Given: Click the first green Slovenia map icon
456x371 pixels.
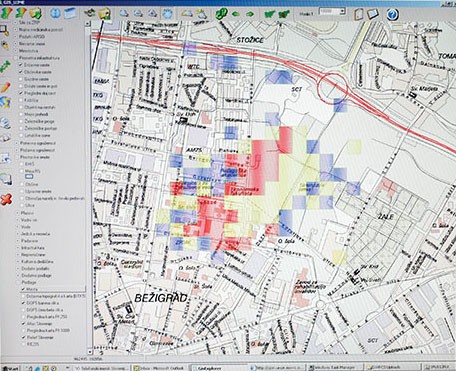Looking at the screenshot, I should coord(269,14).
